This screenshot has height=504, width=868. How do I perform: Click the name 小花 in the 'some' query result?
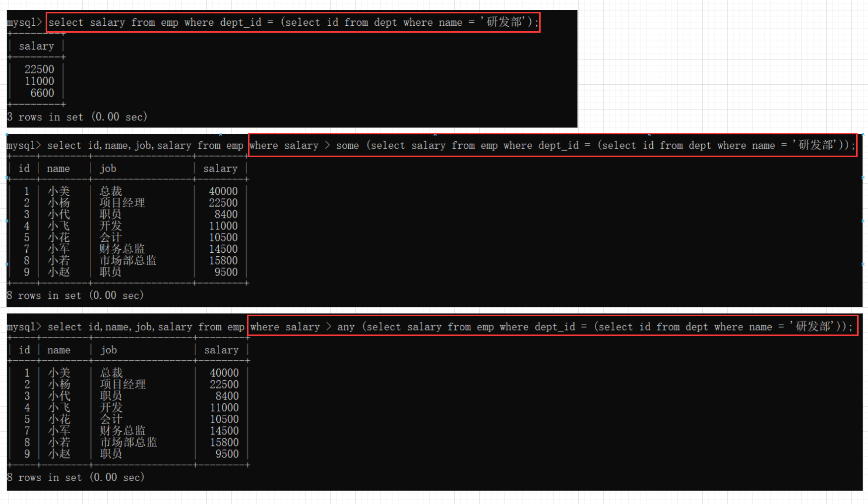[59, 237]
